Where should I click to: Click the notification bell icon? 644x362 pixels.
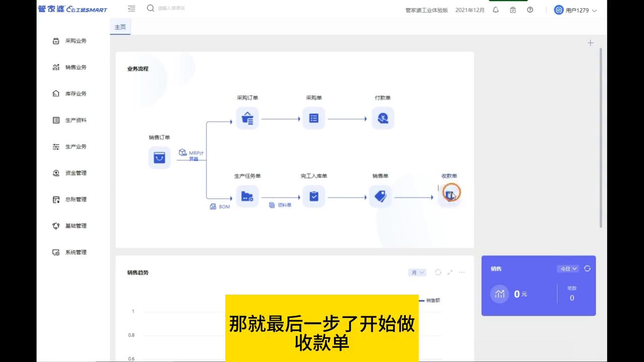pos(496,10)
